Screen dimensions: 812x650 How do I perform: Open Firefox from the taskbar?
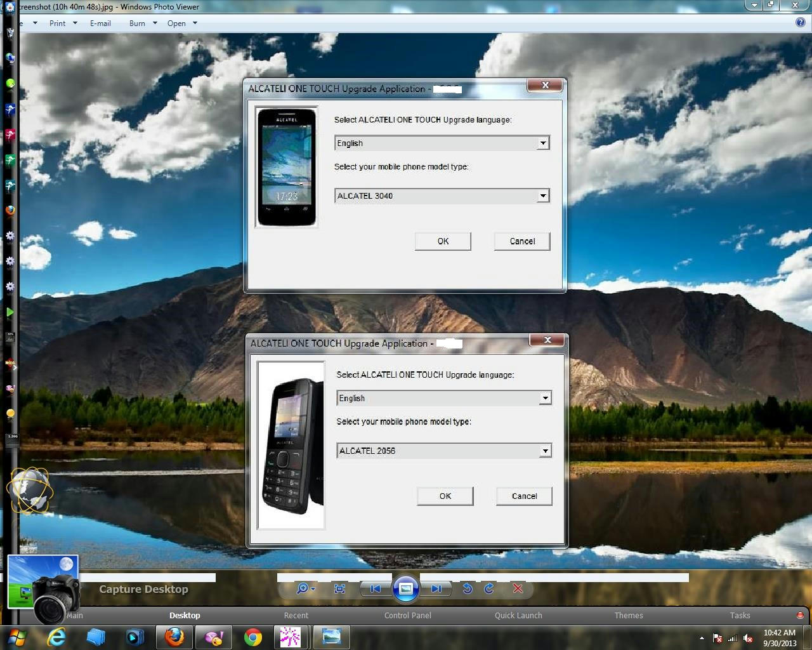(174, 637)
